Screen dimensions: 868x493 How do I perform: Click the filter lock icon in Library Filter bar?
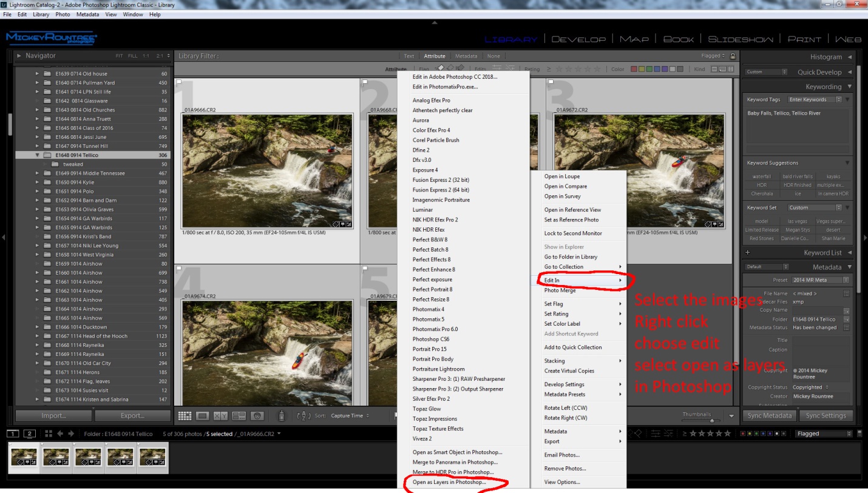coord(733,56)
